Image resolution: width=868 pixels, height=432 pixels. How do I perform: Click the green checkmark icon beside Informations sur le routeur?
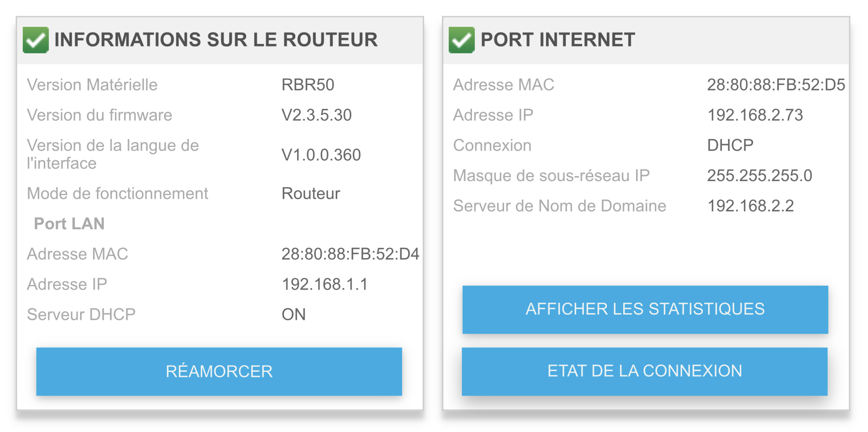click(x=36, y=40)
